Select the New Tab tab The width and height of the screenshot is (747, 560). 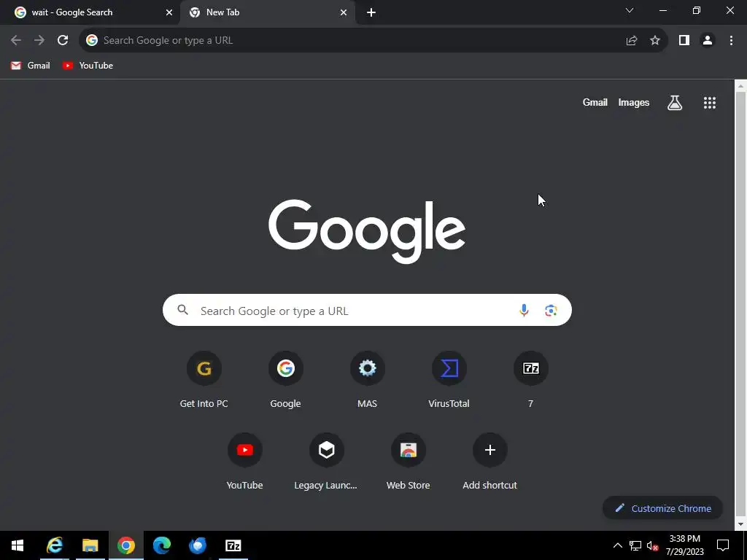pyautogui.click(x=267, y=12)
